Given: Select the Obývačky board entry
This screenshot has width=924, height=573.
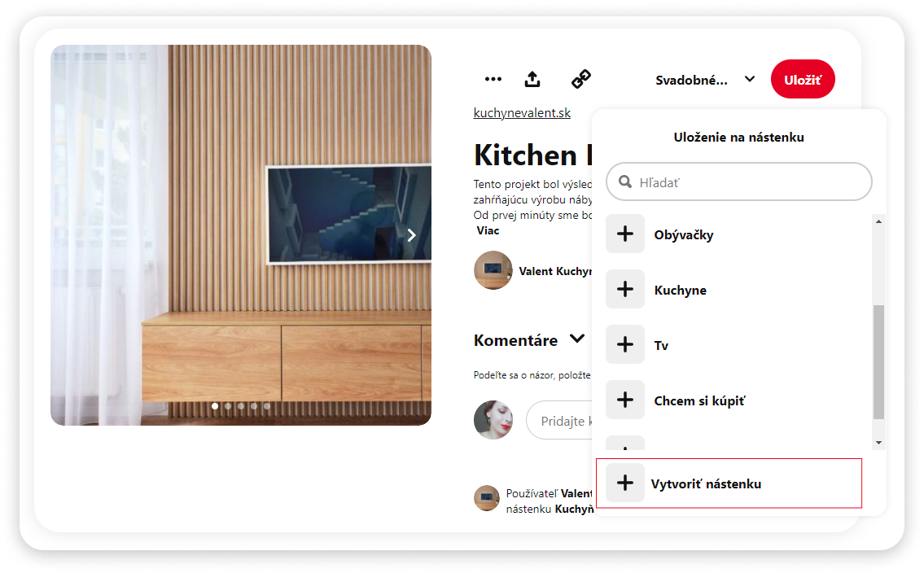Looking at the screenshot, I should [x=683, y=234].
